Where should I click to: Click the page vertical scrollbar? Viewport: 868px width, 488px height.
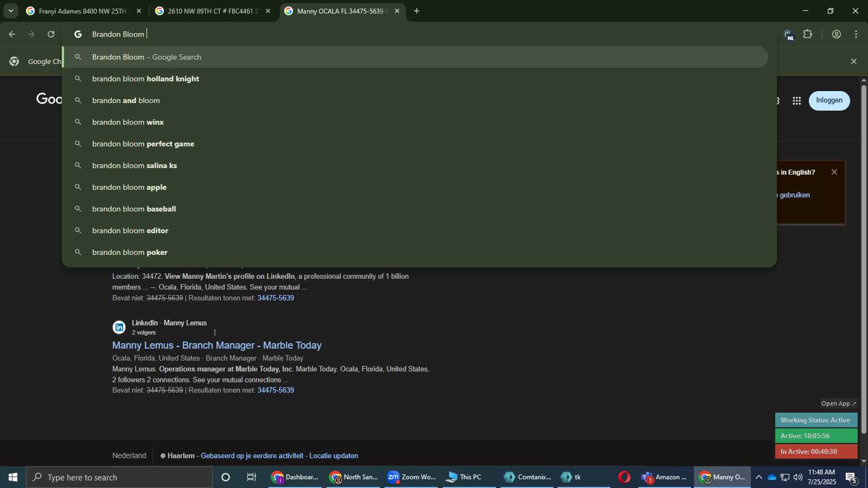pos(864,259)
